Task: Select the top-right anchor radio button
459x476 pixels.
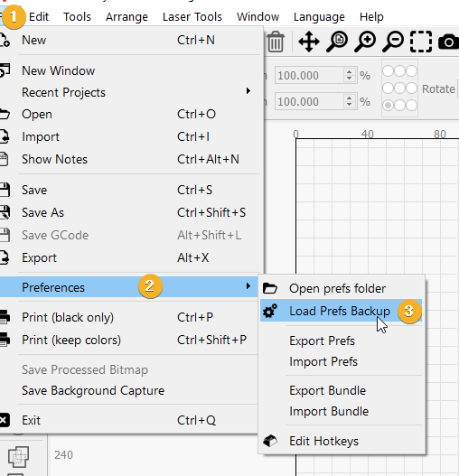Action: click(x=412, y=71)
